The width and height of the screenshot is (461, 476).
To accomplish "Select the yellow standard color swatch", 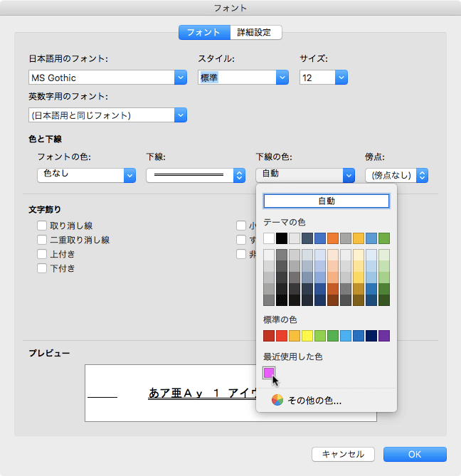I will pos(307,336).
